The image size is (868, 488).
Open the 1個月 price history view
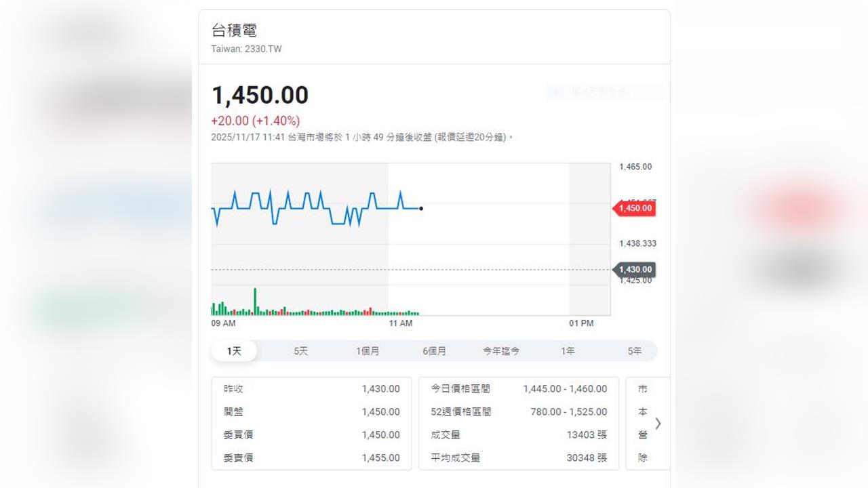point(367,351)
